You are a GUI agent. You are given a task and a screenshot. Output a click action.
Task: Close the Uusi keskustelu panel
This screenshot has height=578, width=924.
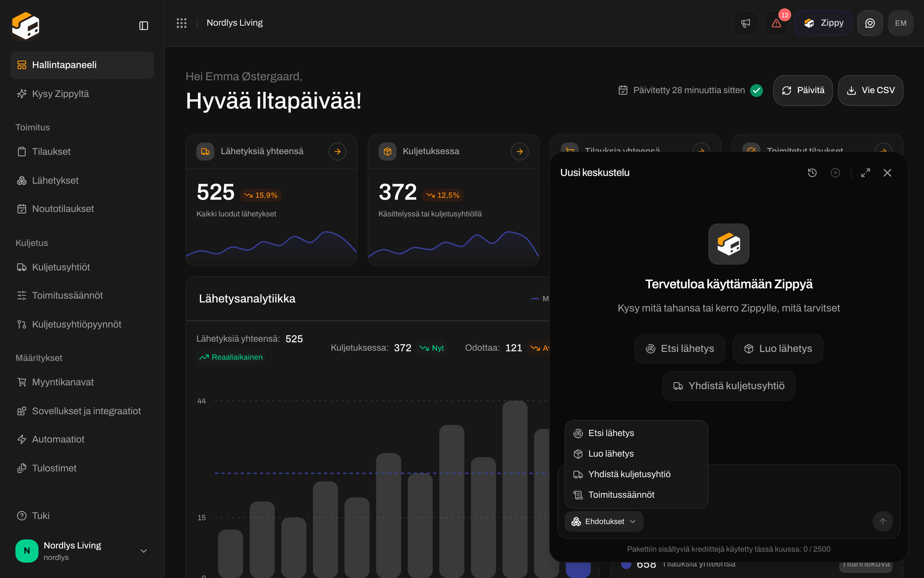887,173
